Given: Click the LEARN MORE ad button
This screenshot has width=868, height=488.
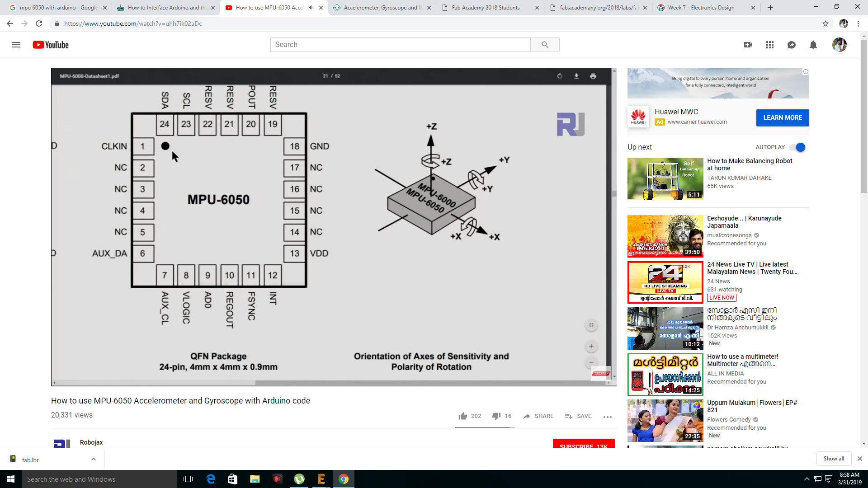Looking at the screenshot, I should [783, 117].
